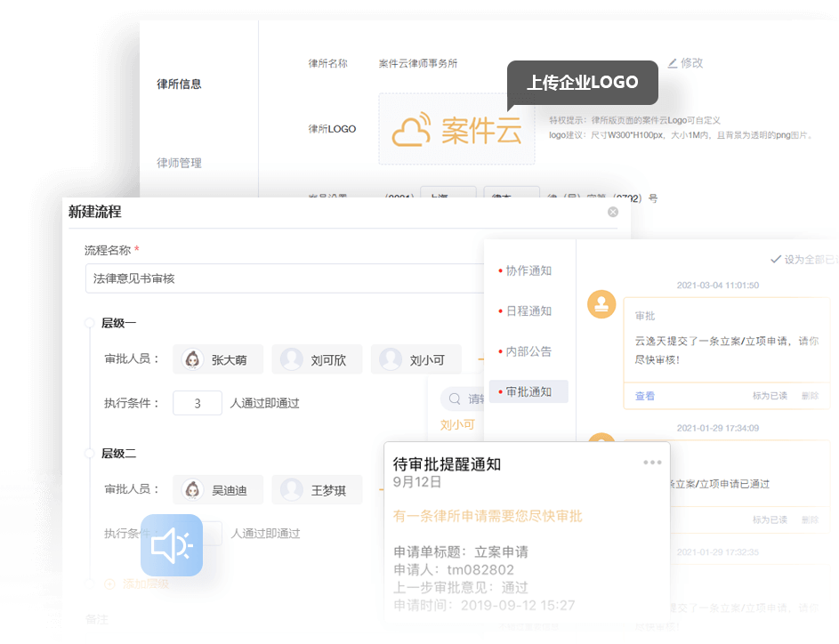The height and width of the screenshot is (644, 839).
Task: Click the 层级一 heading
Action: coord(119,323)
